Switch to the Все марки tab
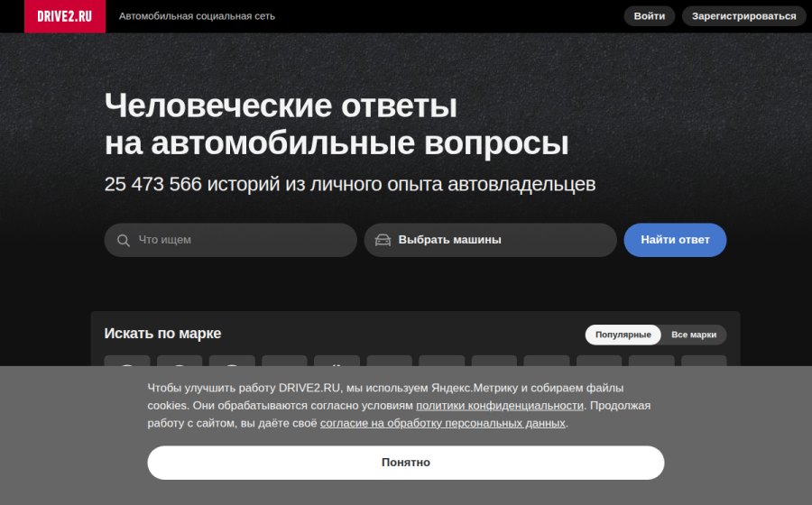Image resolution: width=812 pixels, height=505 pixels. coord(694,335)
